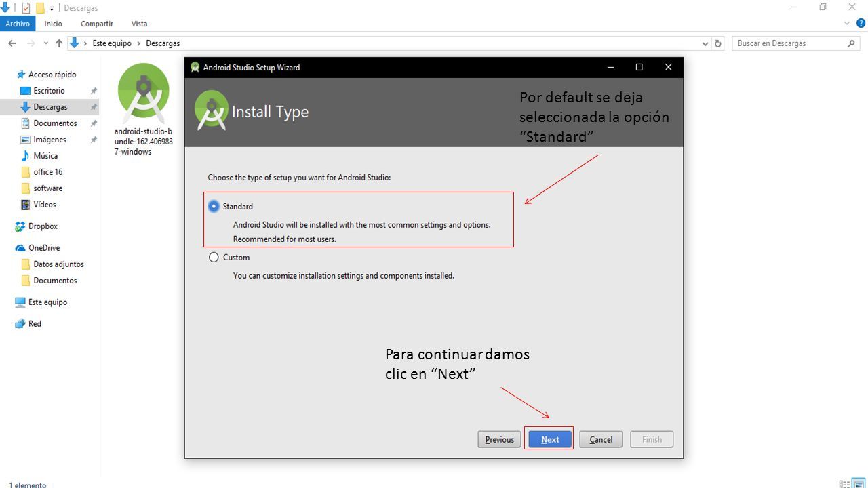The height and width of the screenshot is (488, 868).
Task: Click the pin icon beside Imágenes
Action: [x=94, y=140]
